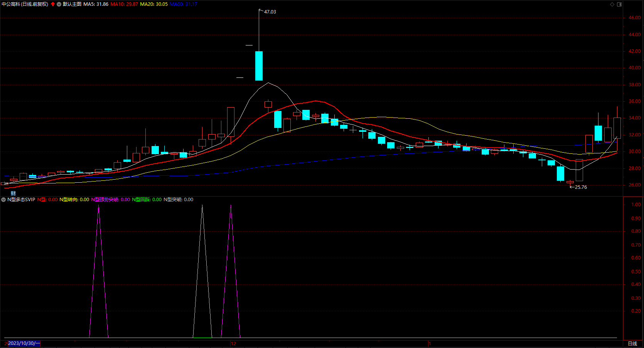Open the main chart indicator dropdown arrow

59,4
